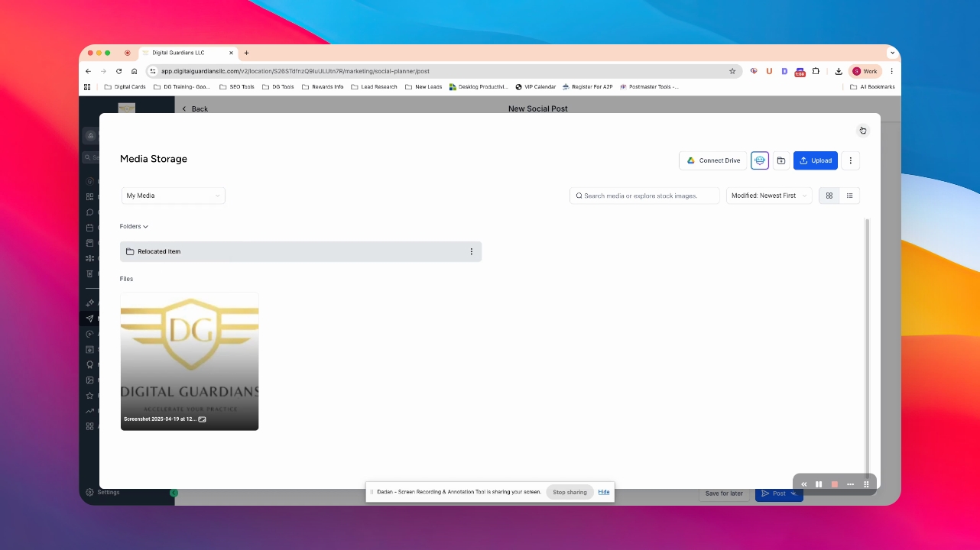Open the My Media dropdown
This screenshot has width=980, height=550.
coord(174,196)
